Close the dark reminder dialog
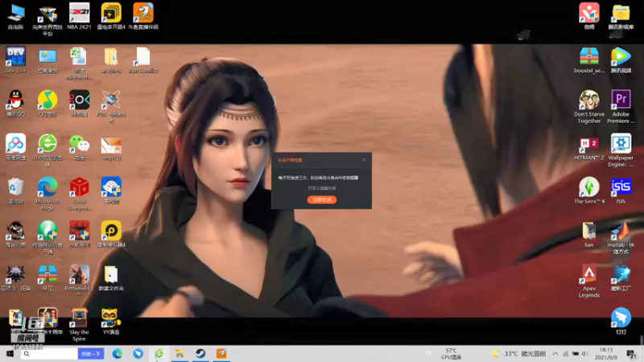Viewport: 644px width, 362px height. point(364,159)
